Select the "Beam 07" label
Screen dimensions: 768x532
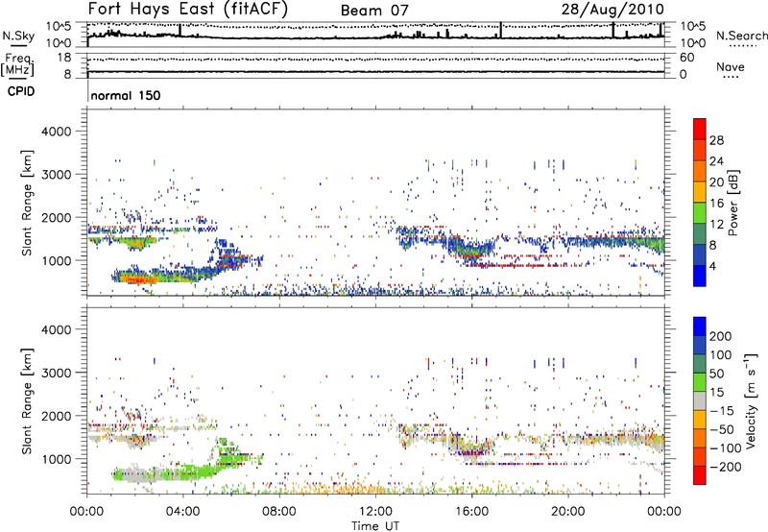pos(374,11)
